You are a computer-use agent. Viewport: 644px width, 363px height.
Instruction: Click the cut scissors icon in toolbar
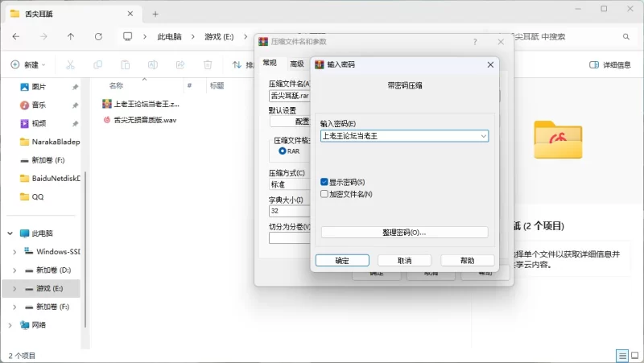click(x=70, y=64)
